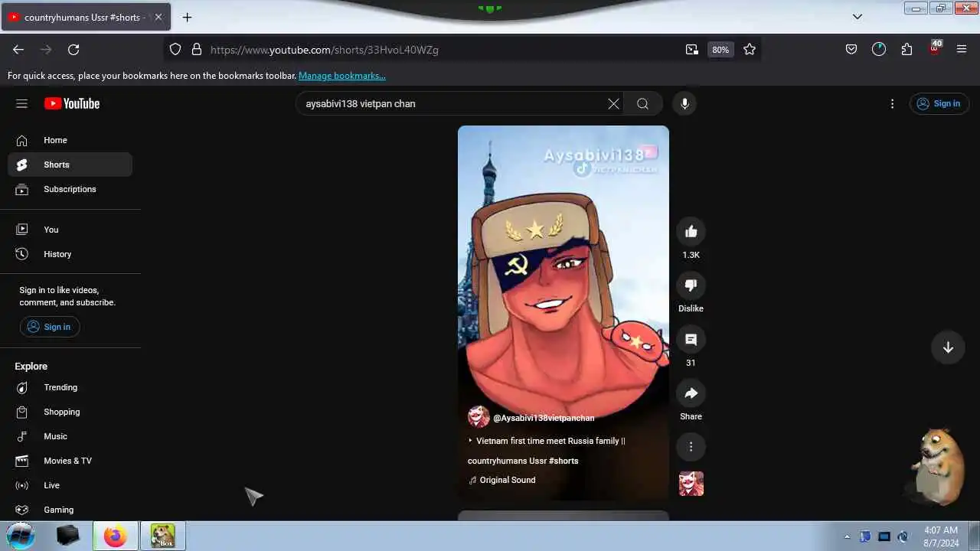List all tabs dropdown arrow

pos(857,17)
